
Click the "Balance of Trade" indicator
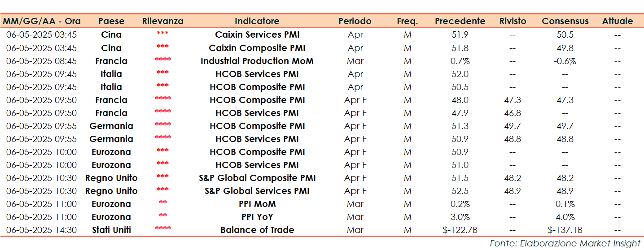pos(257,230)
